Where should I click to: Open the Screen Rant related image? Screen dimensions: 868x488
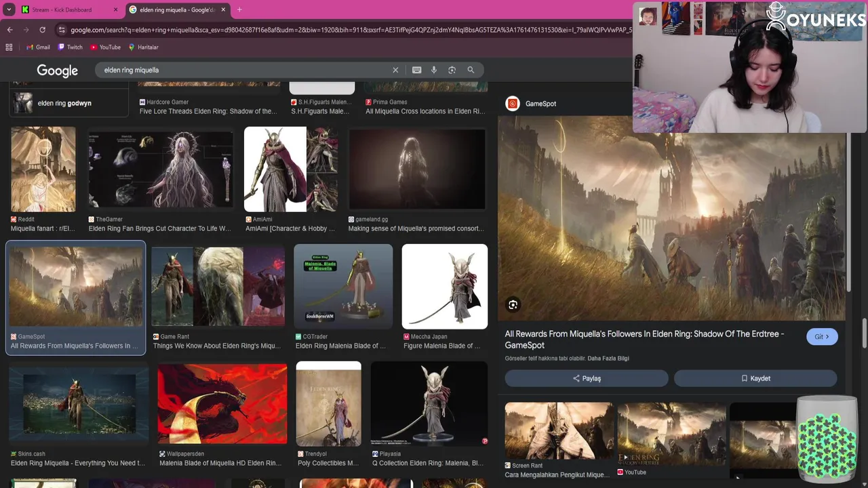559,430
